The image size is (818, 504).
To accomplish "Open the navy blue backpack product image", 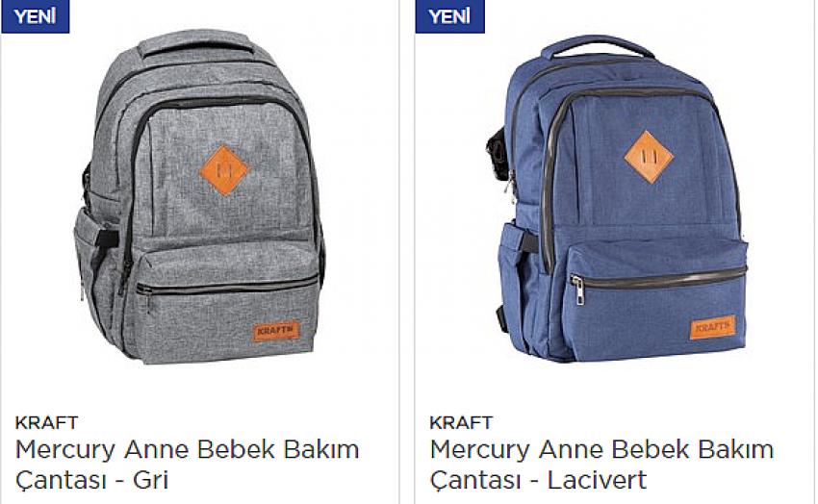I will tap(617, 198).
